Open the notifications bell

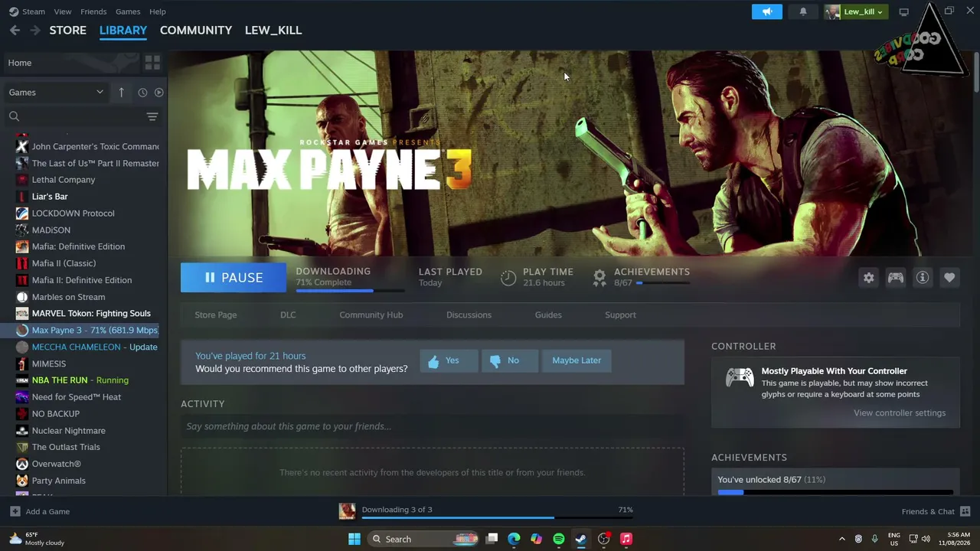[x=803, y=11]
